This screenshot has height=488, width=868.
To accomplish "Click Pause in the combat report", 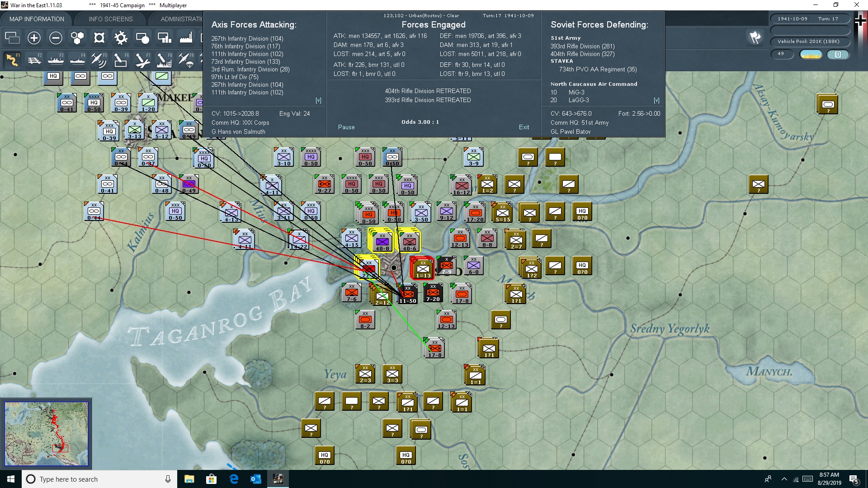I will pyautogui.click(x=346, y=127).
